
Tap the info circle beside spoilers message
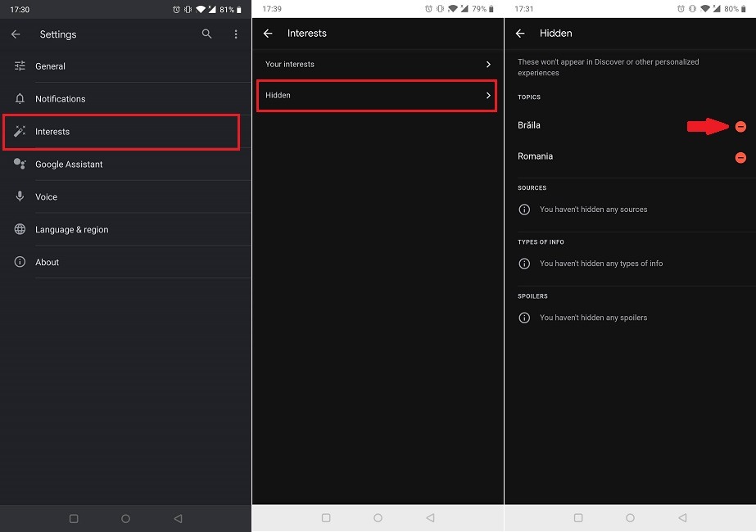click(524, 318)
